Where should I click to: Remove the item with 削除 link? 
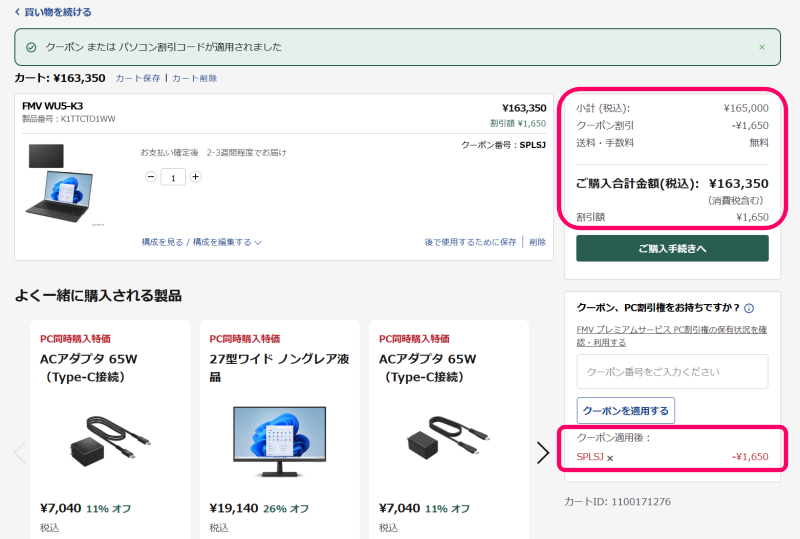click(x=537, y=242)
